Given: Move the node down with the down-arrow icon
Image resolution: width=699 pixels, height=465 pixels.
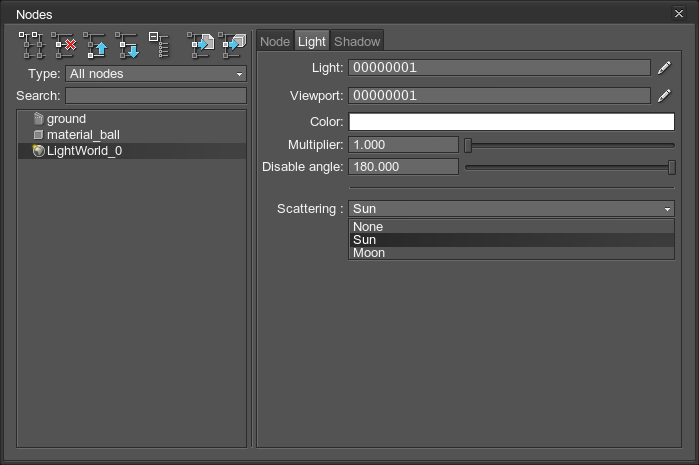Looking at the screenshot, I should pos(128,45).
